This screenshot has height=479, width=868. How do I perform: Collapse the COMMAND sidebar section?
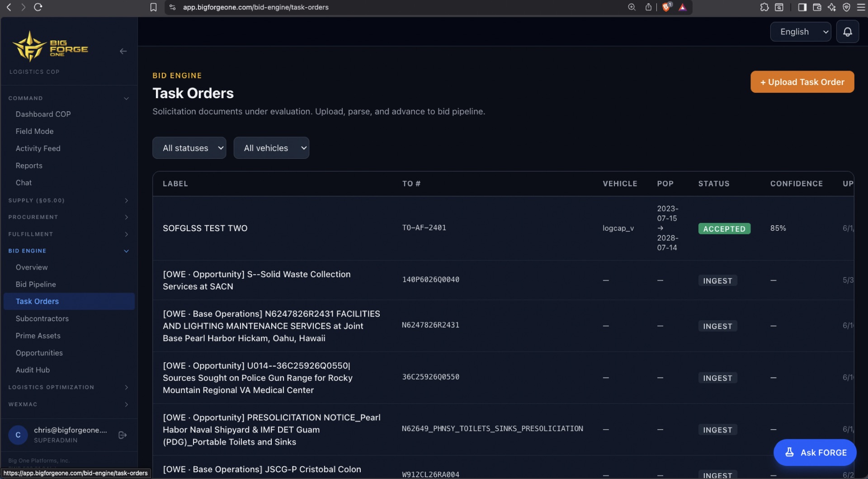(69, 98)
